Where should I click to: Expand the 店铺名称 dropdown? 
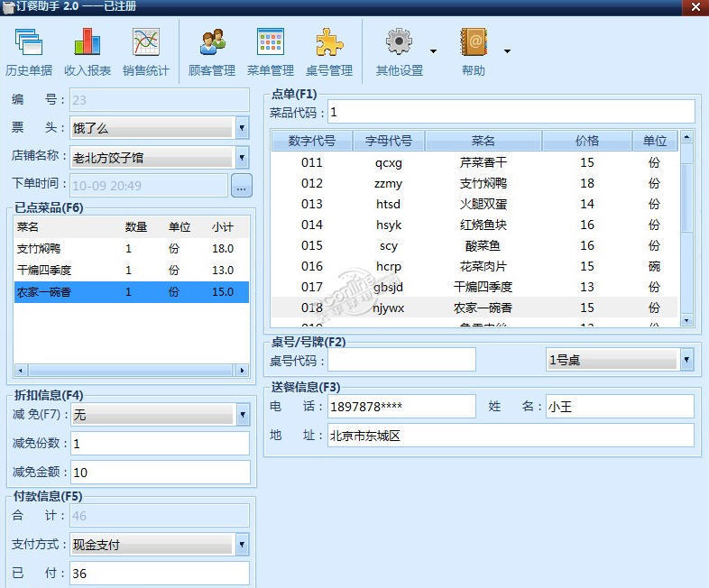pyautogui.click(x=242, y=157)
